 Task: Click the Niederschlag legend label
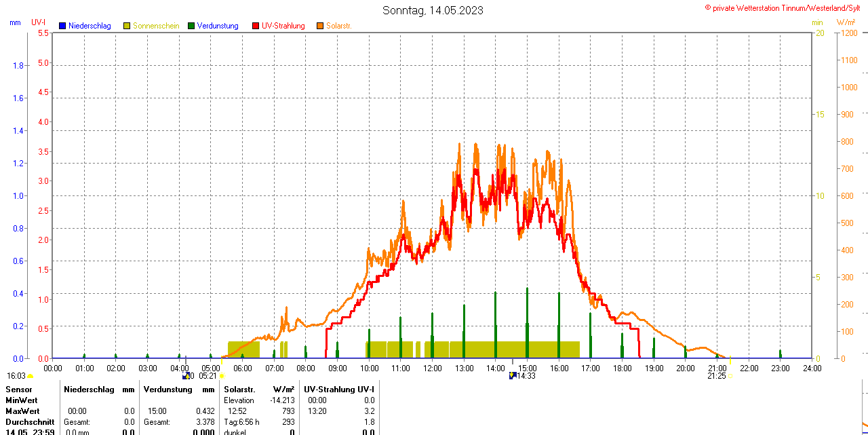coord(90,26)
